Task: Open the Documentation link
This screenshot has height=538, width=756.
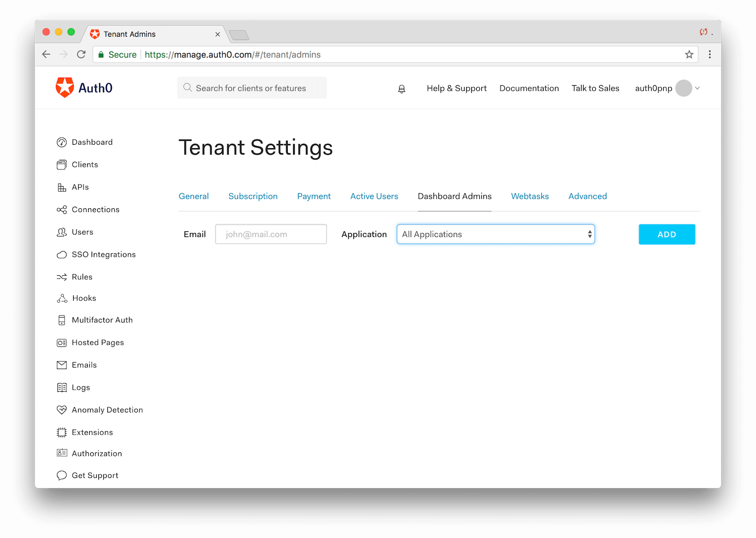Action: click(529, 88)
